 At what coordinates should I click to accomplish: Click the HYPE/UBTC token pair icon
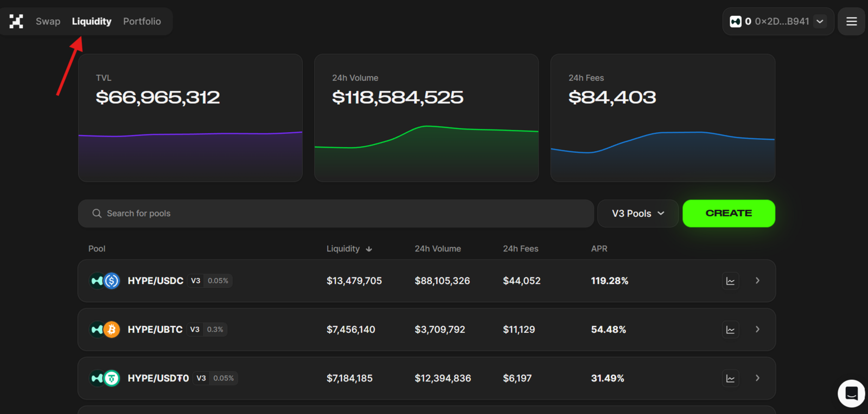[x=105, y=329]
